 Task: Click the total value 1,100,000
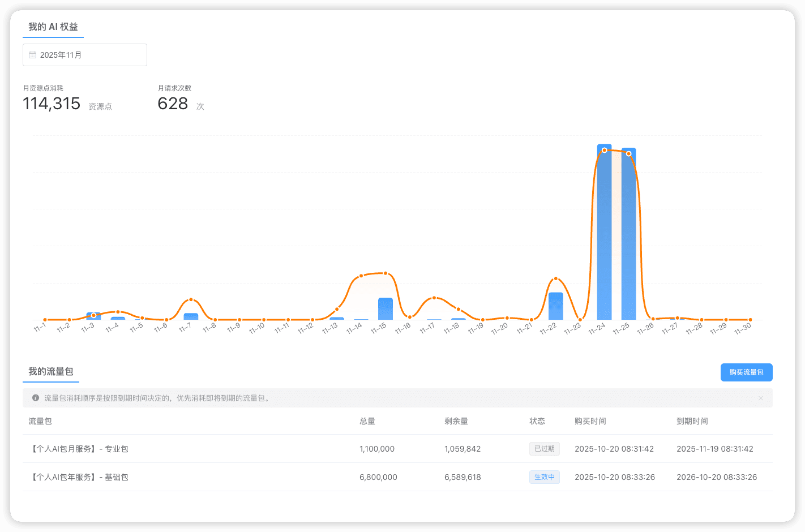click(x=377, y=449)
